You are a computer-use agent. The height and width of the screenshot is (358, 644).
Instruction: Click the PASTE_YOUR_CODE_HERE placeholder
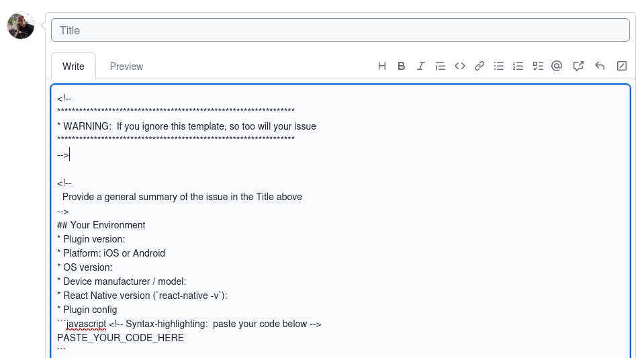click(x=120, y=338)
